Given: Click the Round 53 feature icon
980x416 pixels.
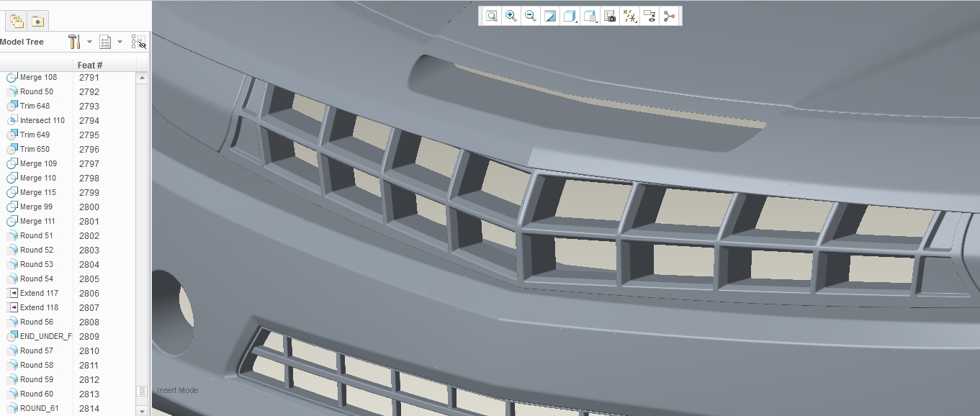Looking at the screenshot, I should click(12, 264).
